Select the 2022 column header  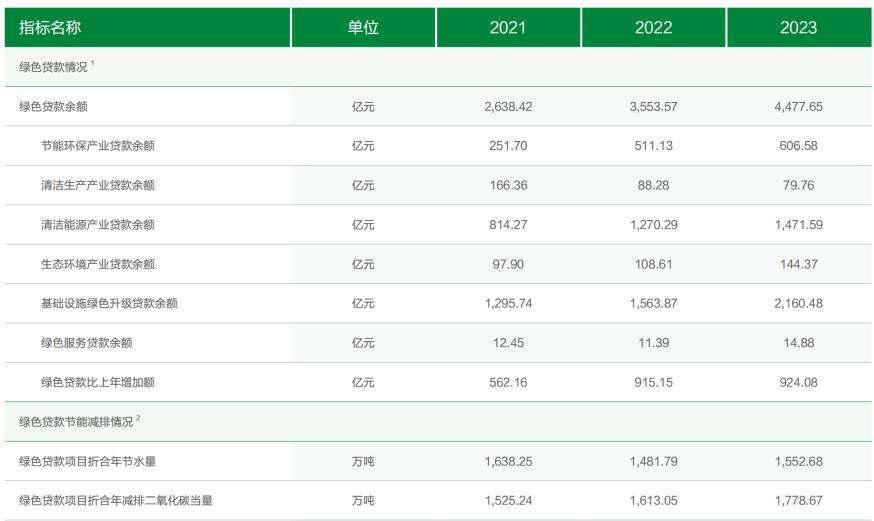[x=653, y=27]
